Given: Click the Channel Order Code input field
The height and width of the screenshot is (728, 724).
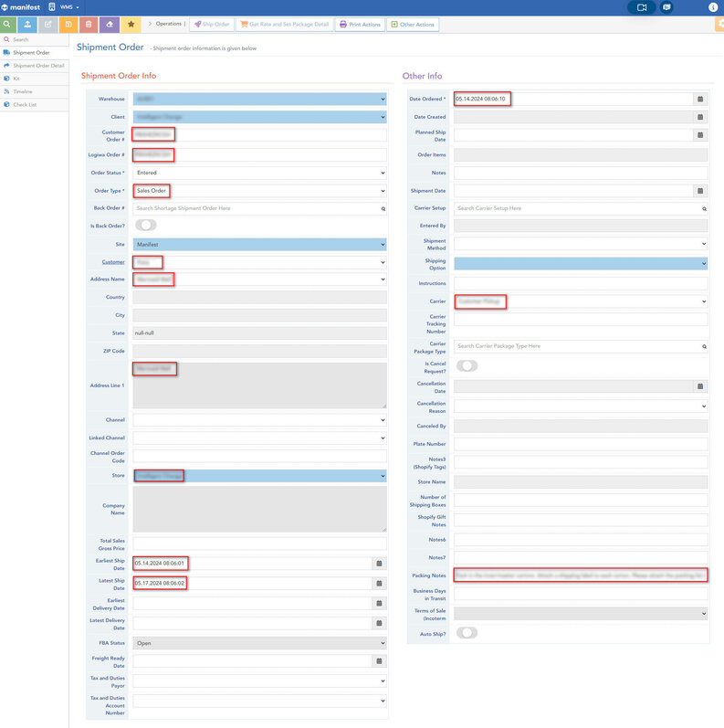Looking at the screenshot, I should pos(260,456).
